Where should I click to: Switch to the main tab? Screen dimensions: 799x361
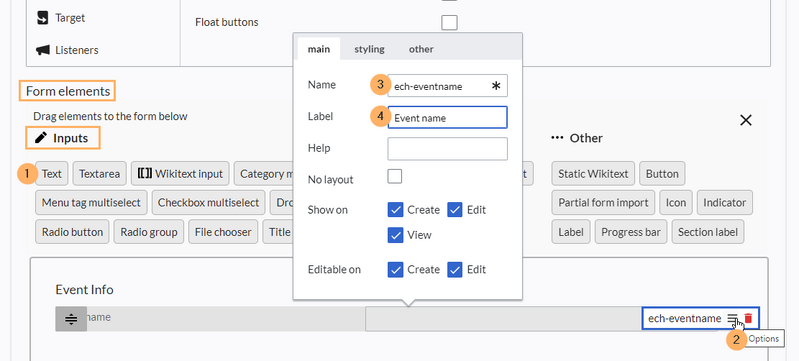click(x=319, y=49)
